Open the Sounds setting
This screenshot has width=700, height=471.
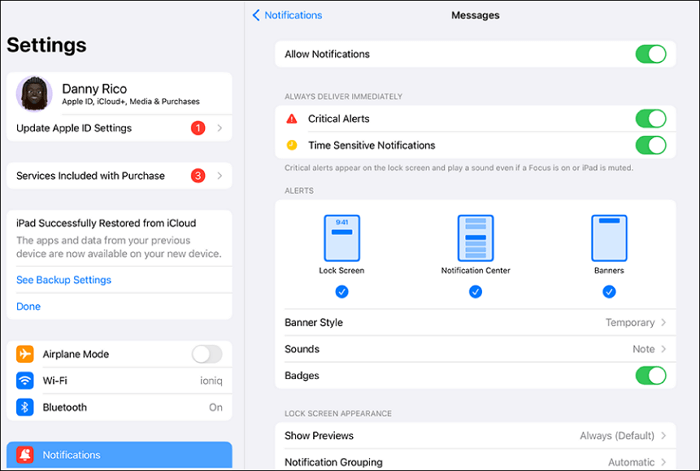tap(475, 349)
